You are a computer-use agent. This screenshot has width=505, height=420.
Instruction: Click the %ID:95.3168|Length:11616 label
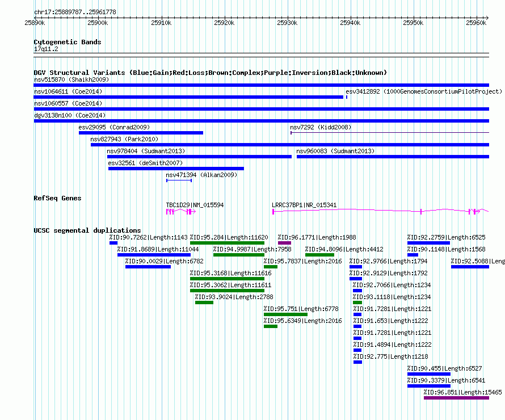[230, 273]
